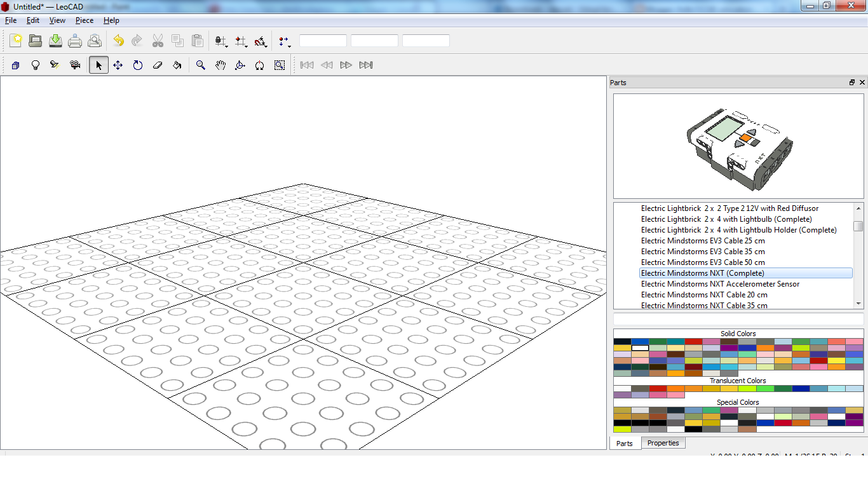
Task: Advance to the next step
Action: [346, 65]
